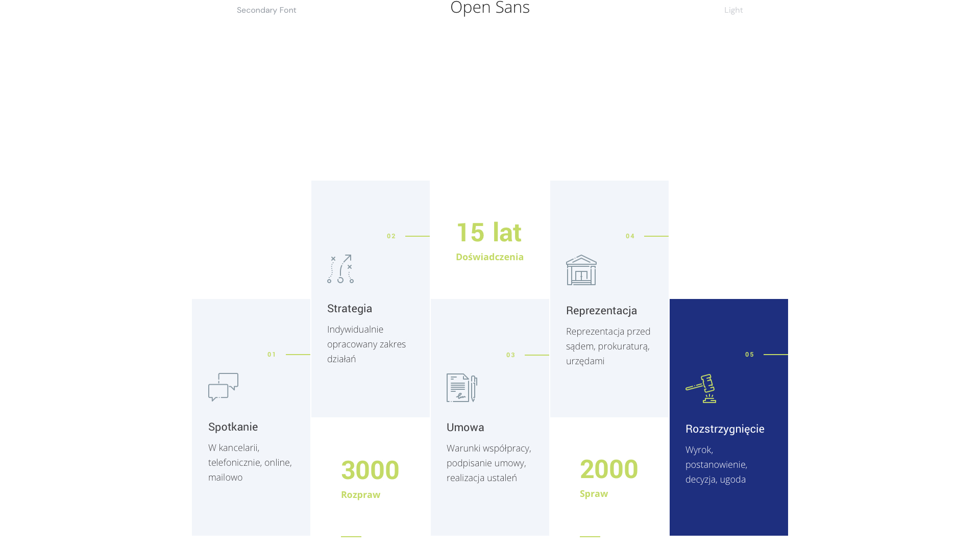Click the 3000 Rozpraw counter number

[x=370, y=470]
